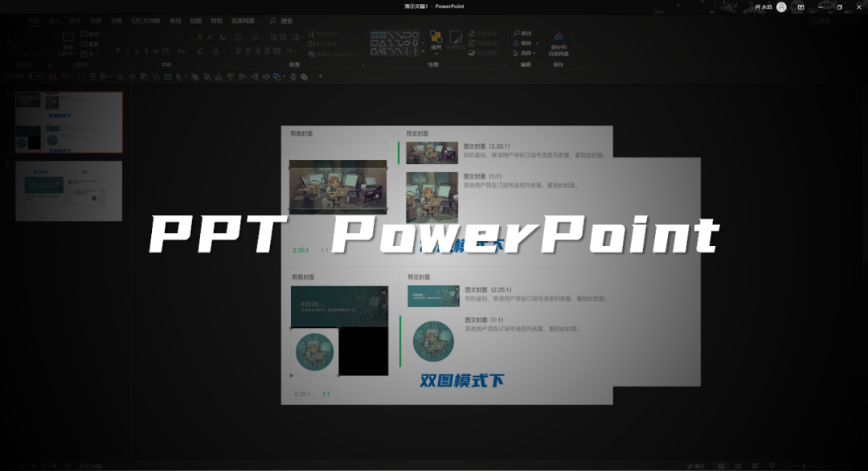Click the green 2.35:1 tab in slide

click(x=301, y=250)
